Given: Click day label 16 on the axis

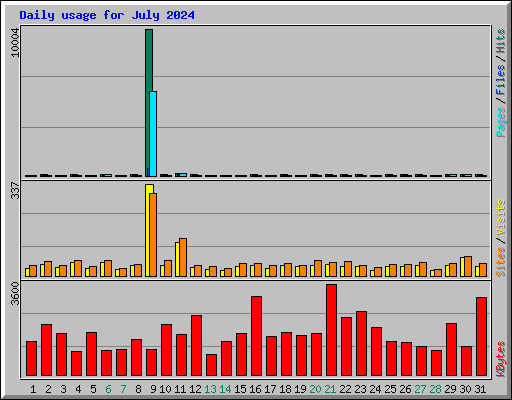Looking at the screenshot, I should (x=255, y=389).
